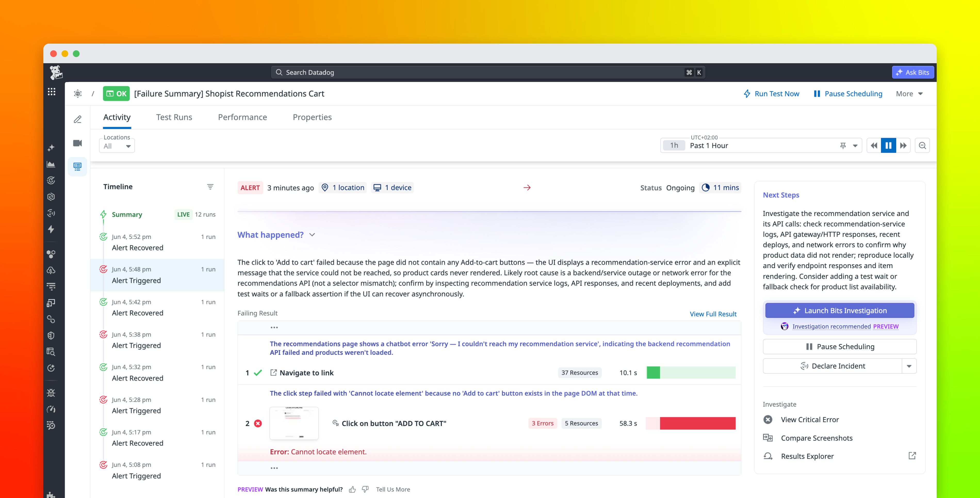This screenshot has height=498, width=980.
Task: Switch to the Activity tab
Action: click(117, 117)
